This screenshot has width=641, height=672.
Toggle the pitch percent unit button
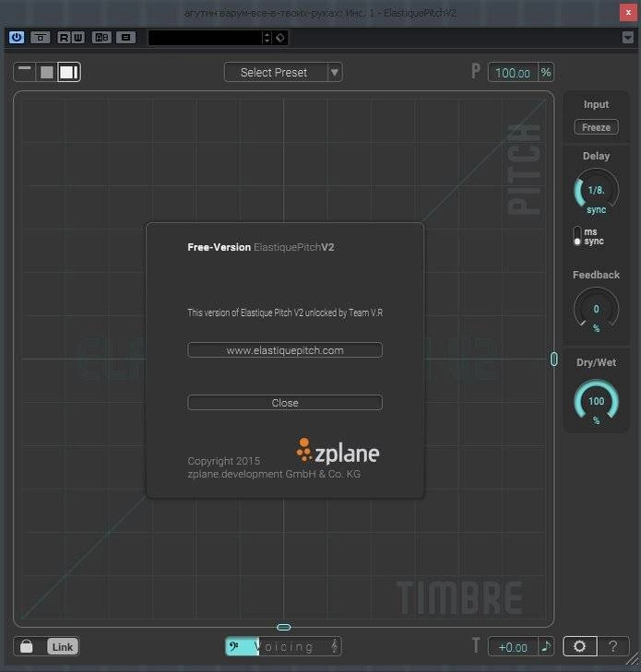(x=546, y=73)
